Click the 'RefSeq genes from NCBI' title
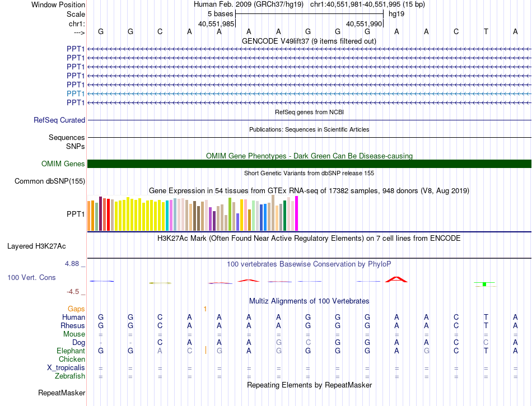Screen dimensions: 532x406 (309, 112)
